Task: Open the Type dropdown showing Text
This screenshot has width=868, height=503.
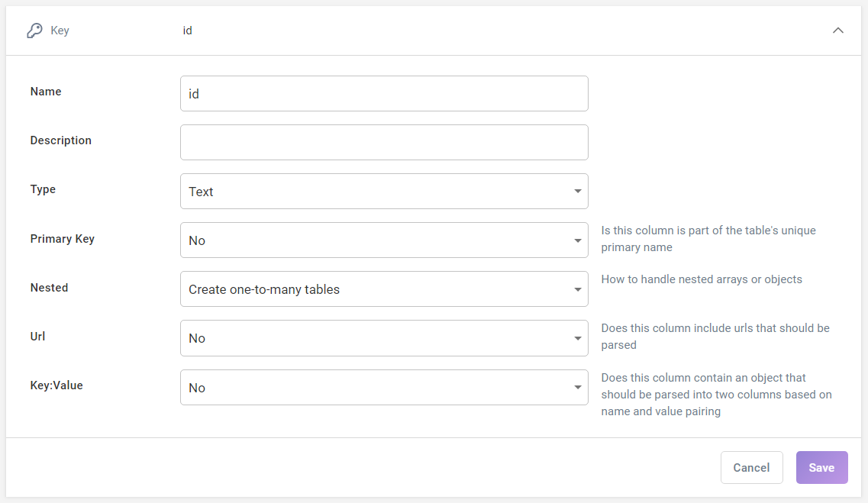Action: pyautogui.click(x=384, y=191)
